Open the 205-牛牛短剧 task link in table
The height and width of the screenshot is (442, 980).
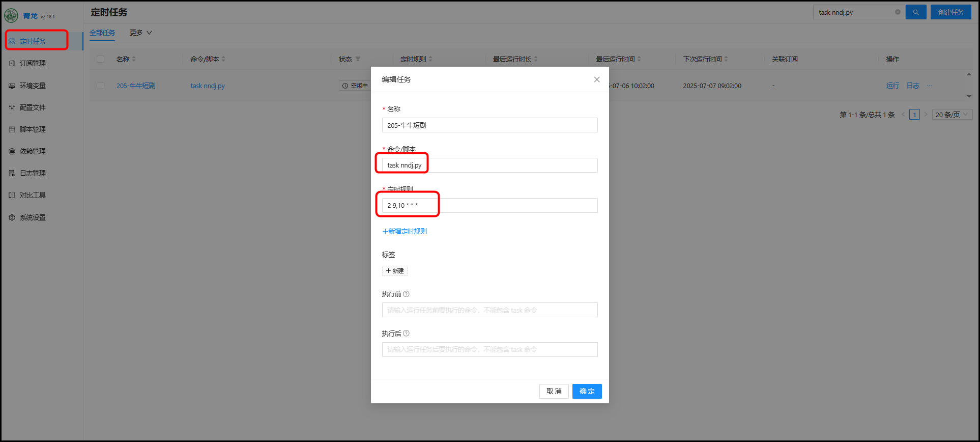(x=136, y=86)
